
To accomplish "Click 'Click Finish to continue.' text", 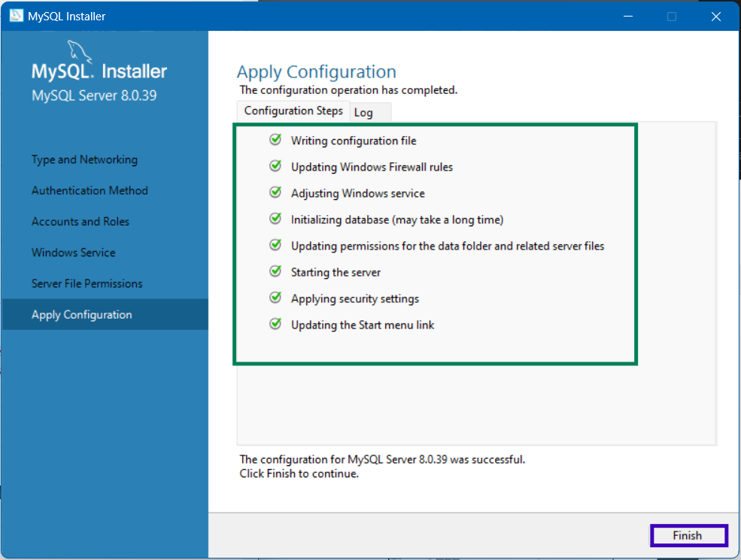I will pyautogui.click(x=299, y=474).
